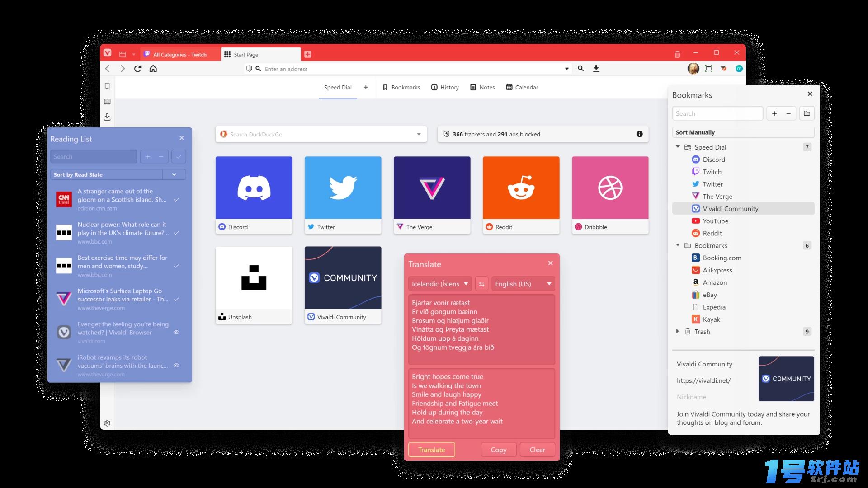The width and height of the screenshot is (868, 488).
Task: Expand the Speed Dial folder in bookmarks
Action: click(x=679, y=147)
